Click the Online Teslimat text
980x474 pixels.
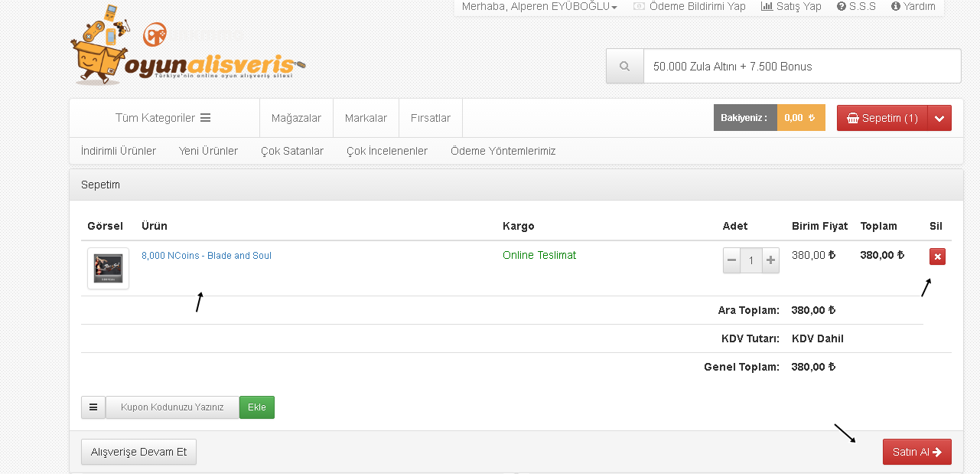click(x=539, y=255)
